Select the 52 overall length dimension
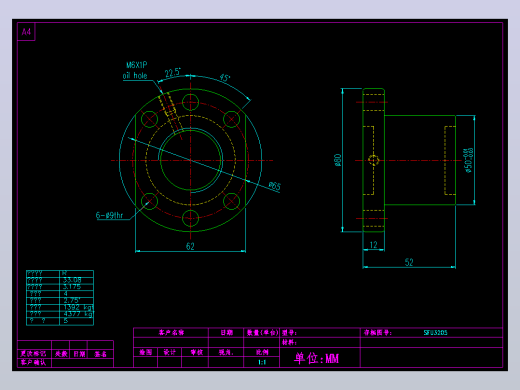Image resolution: width=520 pixels, height=390 pixels. tap(409, 262)
